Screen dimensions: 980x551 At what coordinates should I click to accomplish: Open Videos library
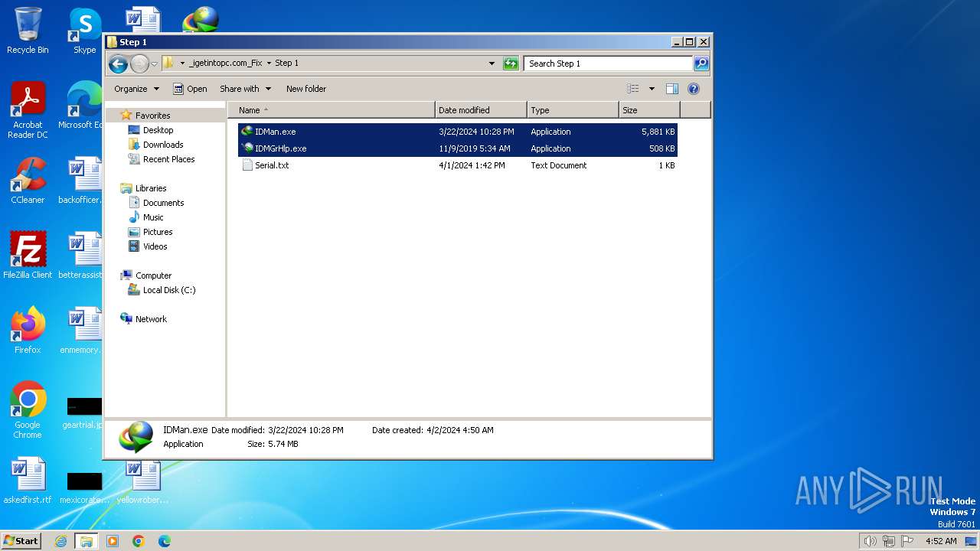(155, 246)
